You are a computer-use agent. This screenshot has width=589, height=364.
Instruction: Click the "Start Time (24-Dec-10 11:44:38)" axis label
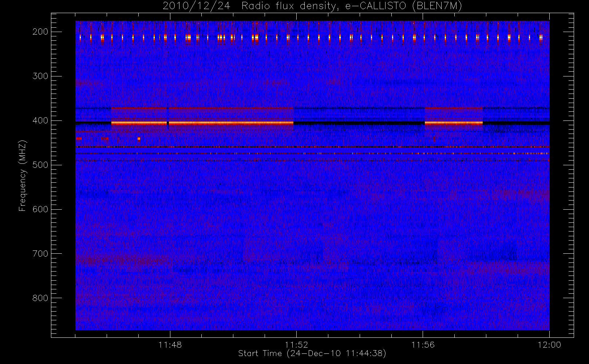[312, 353]
